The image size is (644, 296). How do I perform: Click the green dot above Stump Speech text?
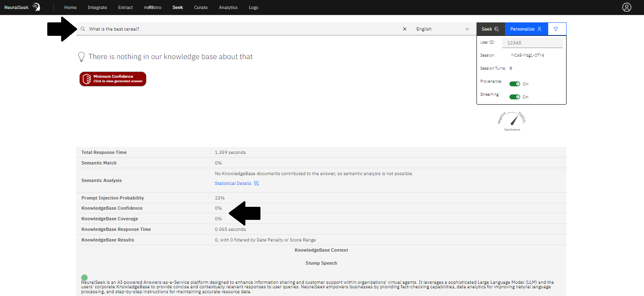[x=84, y=277]
